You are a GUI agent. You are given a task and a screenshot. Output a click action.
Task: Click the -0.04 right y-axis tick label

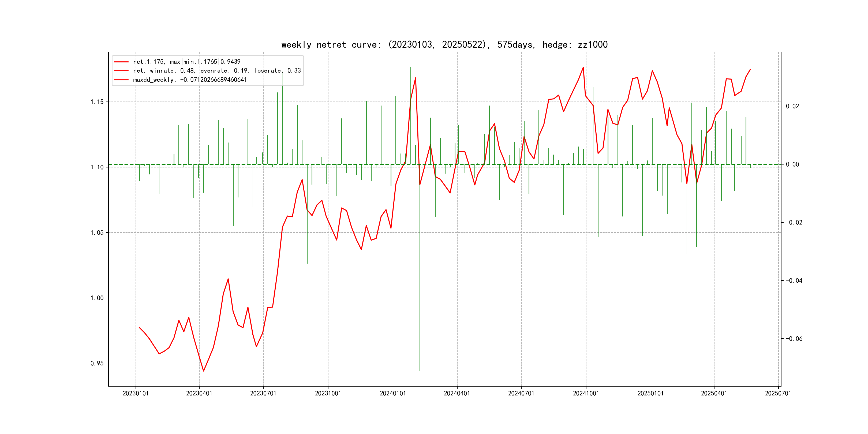point(794,280)
